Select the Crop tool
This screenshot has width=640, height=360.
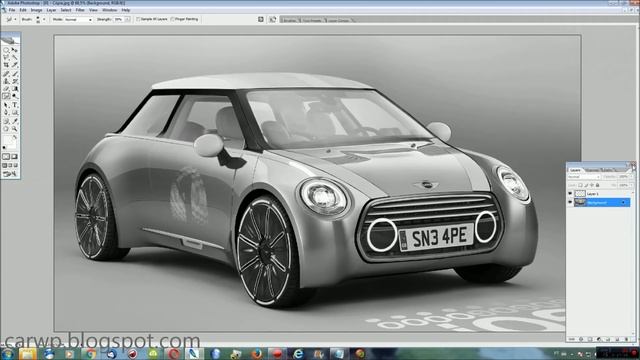tap(6, 64)
